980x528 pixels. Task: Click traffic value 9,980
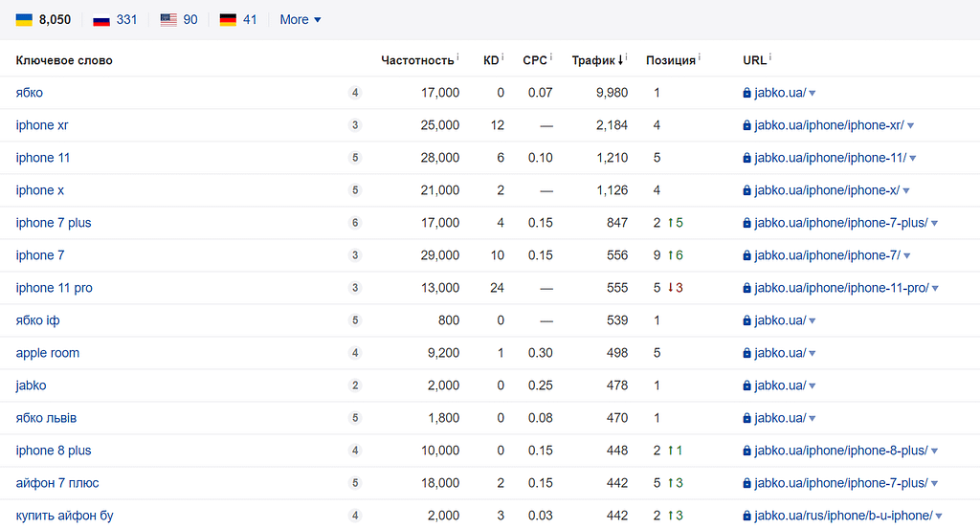[612, 93]
